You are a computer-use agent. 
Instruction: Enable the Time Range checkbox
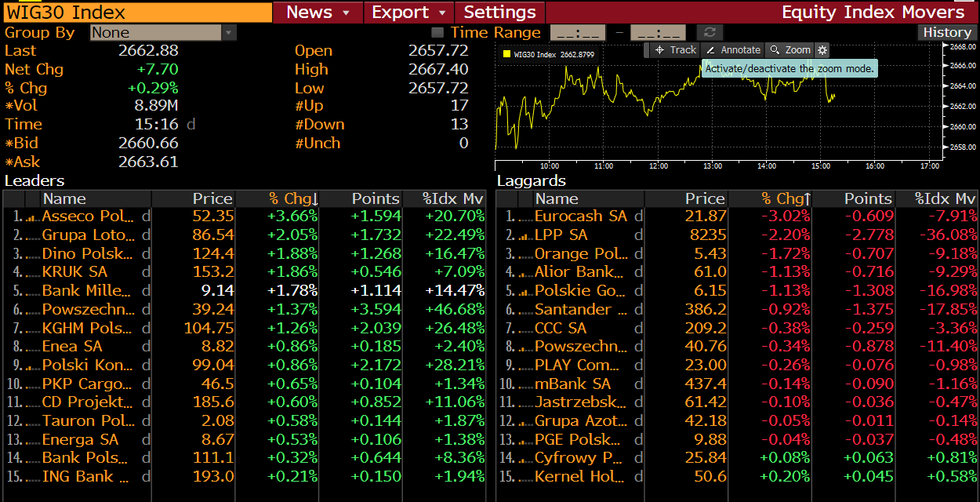coord(437,32)
